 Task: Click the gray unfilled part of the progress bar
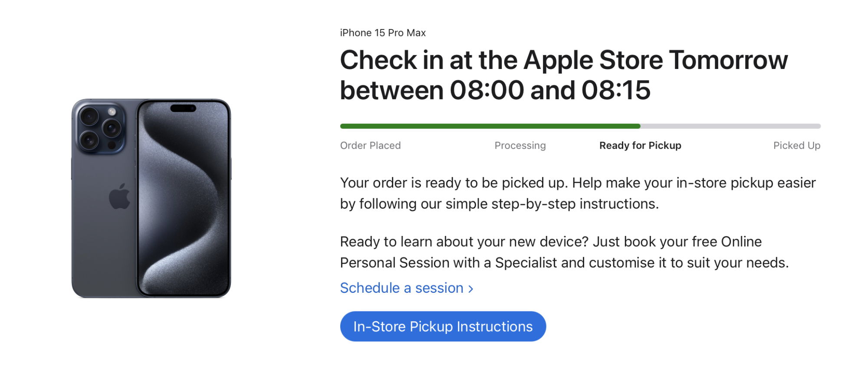pyautogui.click(x=730, y=126)
